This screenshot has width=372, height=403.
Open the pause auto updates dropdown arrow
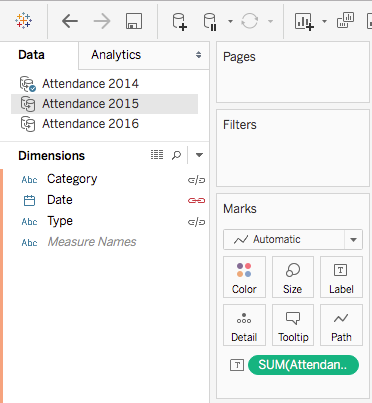230,22
